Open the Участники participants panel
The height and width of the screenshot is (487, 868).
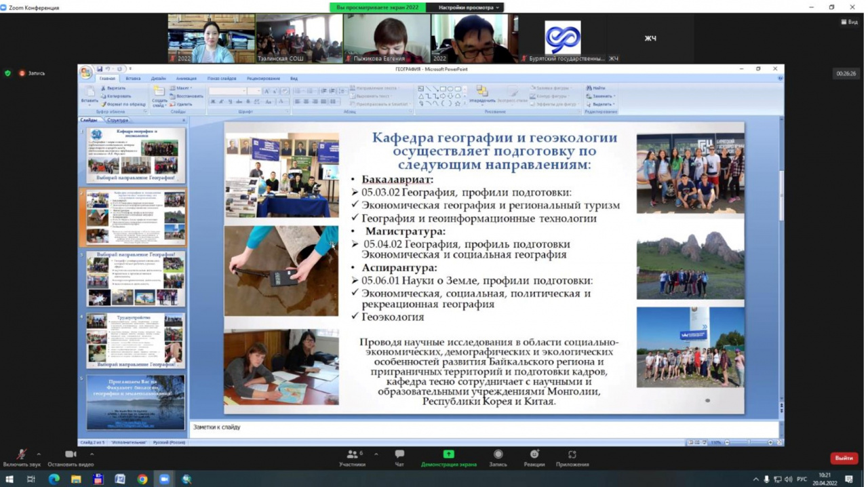coord(352,454)
